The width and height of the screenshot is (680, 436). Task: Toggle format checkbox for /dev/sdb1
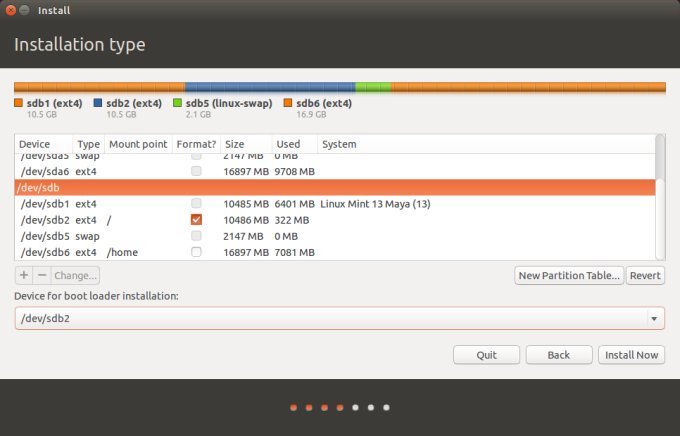196,204
